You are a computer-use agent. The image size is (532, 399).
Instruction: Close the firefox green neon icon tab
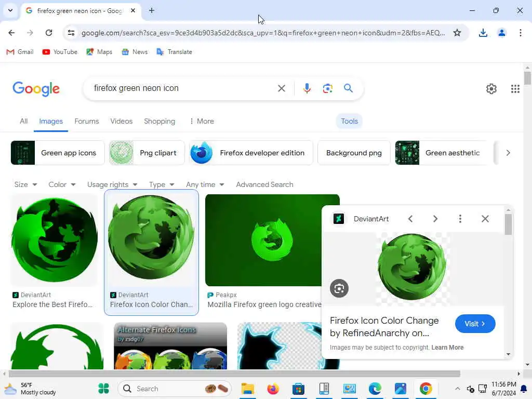click(x=133, y=10)
